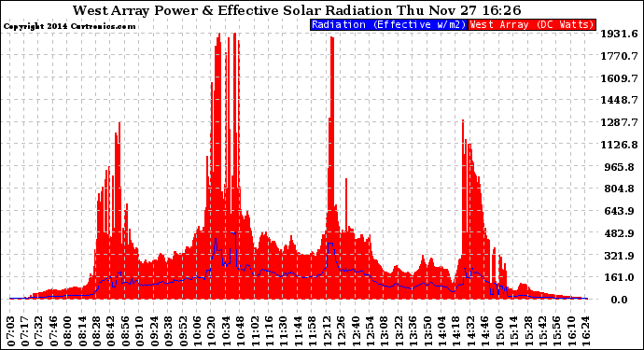Click the 11:44 time label
The image size is (644, 350).
click(x=298, y=330)
